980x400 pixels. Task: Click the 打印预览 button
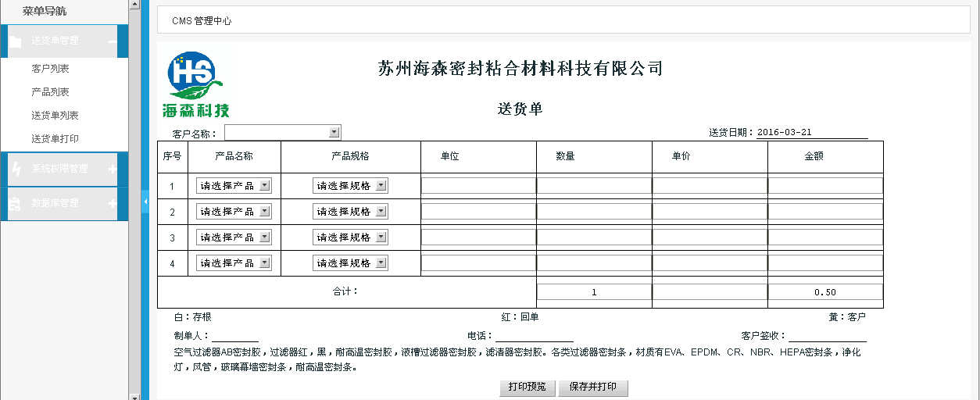[528, 387]
